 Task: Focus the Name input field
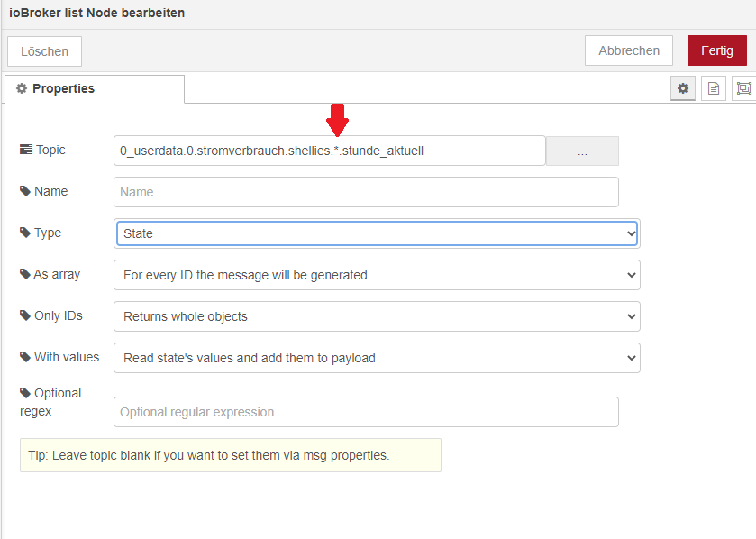(x=366, y=192)
